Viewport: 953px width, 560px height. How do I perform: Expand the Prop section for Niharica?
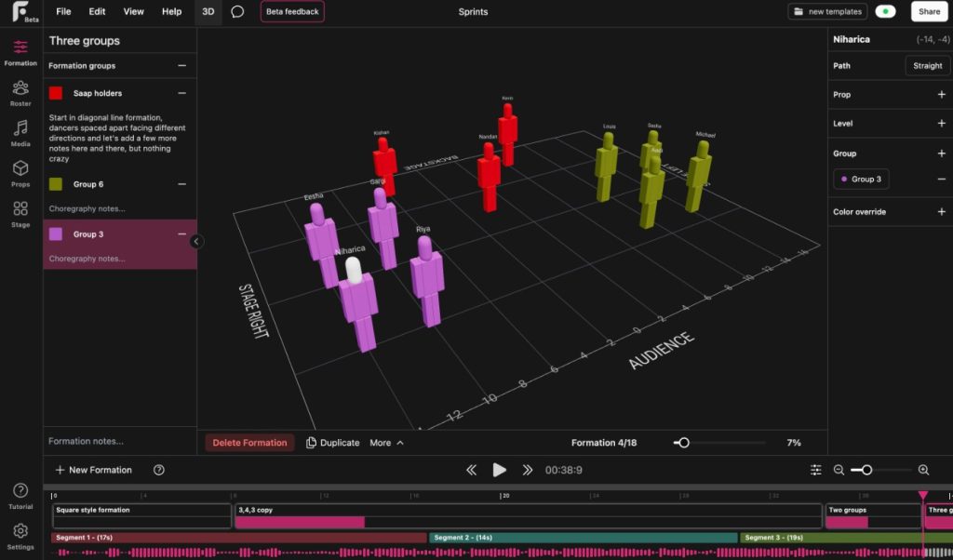pyautogui.click(x=944, y=94)
